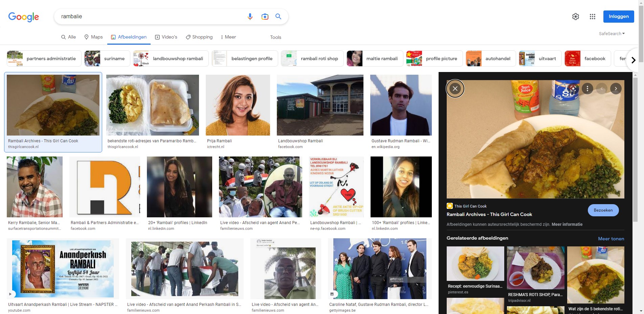The height and width of the screenshot is (314, 644).
Task: Open three-dot menu in preview panel
Action: click(587, 89)
